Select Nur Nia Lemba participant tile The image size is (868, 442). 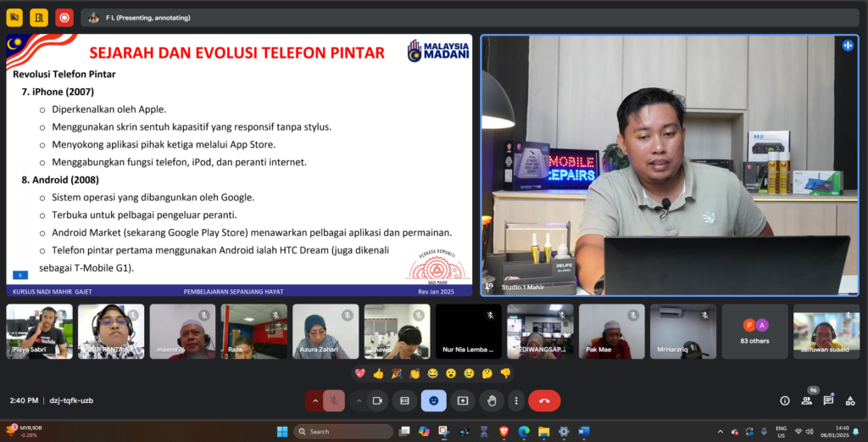click(469, 331)
